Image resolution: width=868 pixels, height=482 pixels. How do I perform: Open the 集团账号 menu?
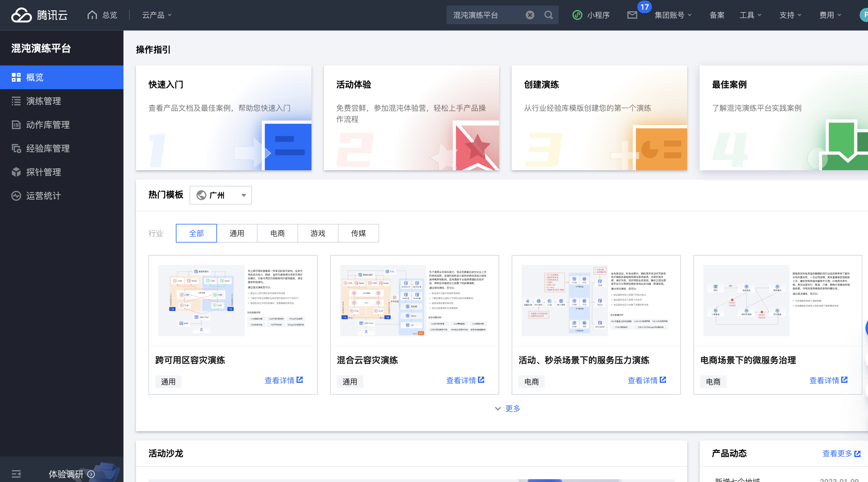[673, 15]
